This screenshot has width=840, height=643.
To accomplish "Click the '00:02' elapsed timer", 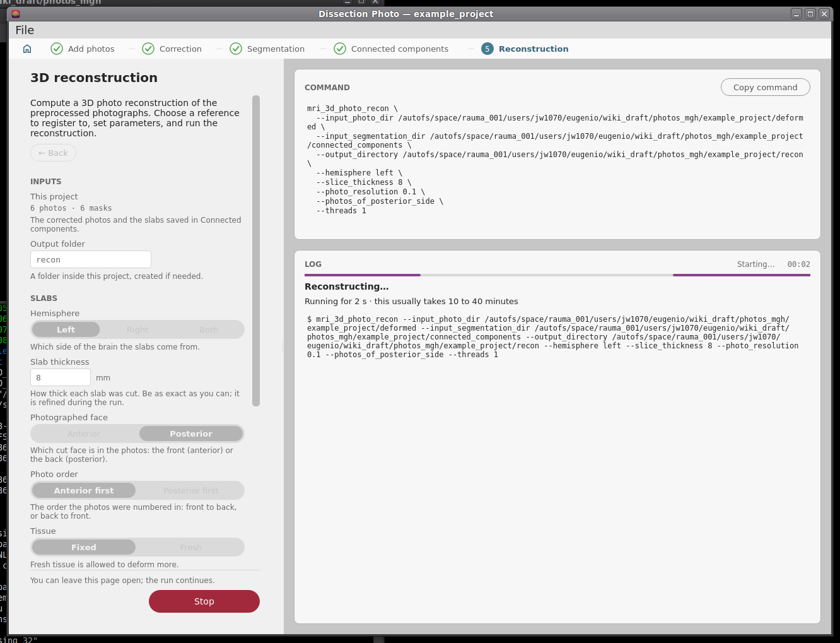I will point(798,264).
